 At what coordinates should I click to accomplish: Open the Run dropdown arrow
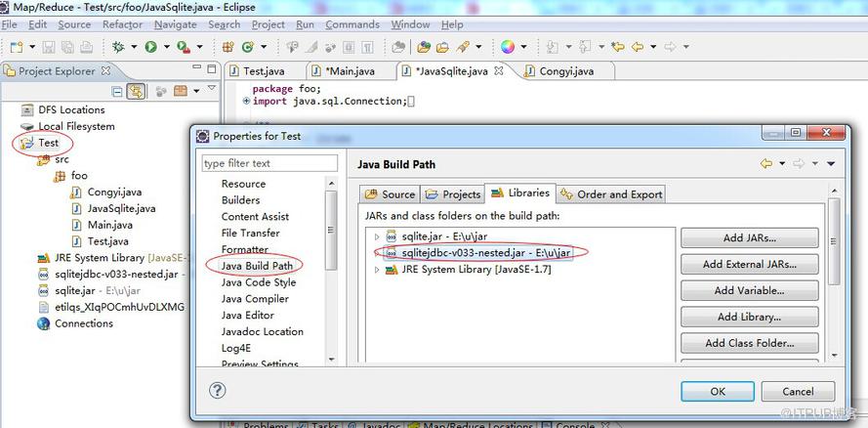166,47
